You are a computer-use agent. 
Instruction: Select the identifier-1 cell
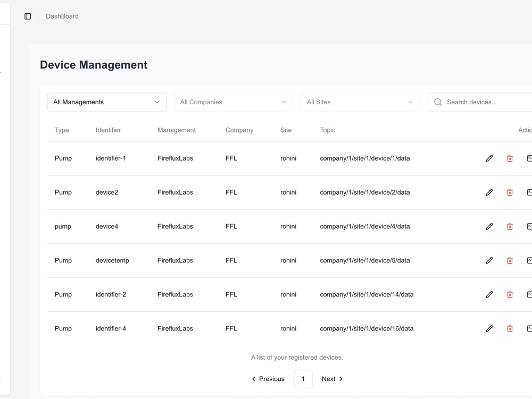tap(111, 159)
